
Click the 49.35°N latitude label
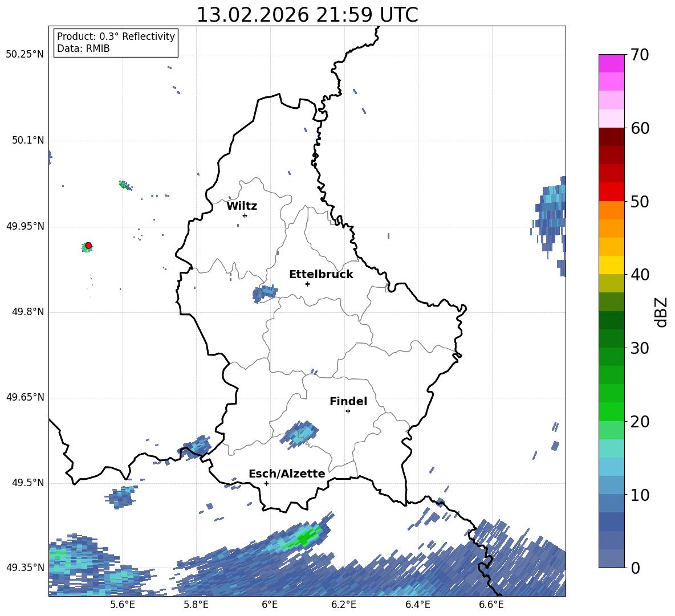(x=25, y=568)
